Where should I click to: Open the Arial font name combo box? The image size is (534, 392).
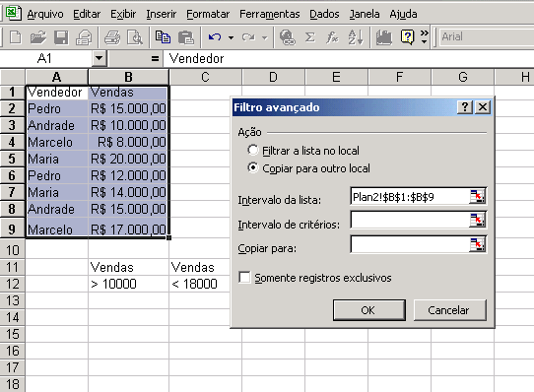point(487,36)
